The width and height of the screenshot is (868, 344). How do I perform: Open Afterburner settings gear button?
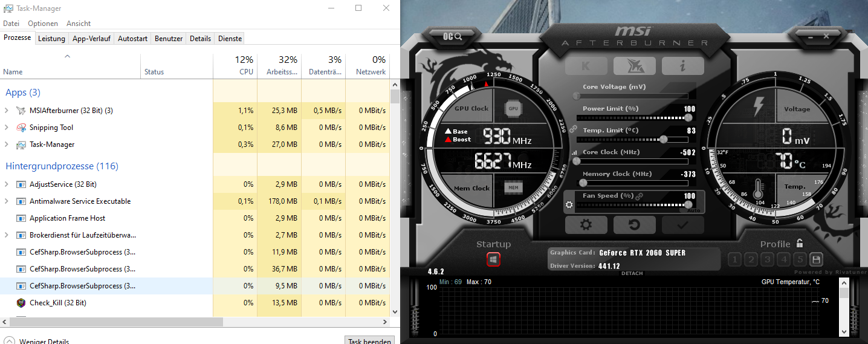tap(586, 225)
